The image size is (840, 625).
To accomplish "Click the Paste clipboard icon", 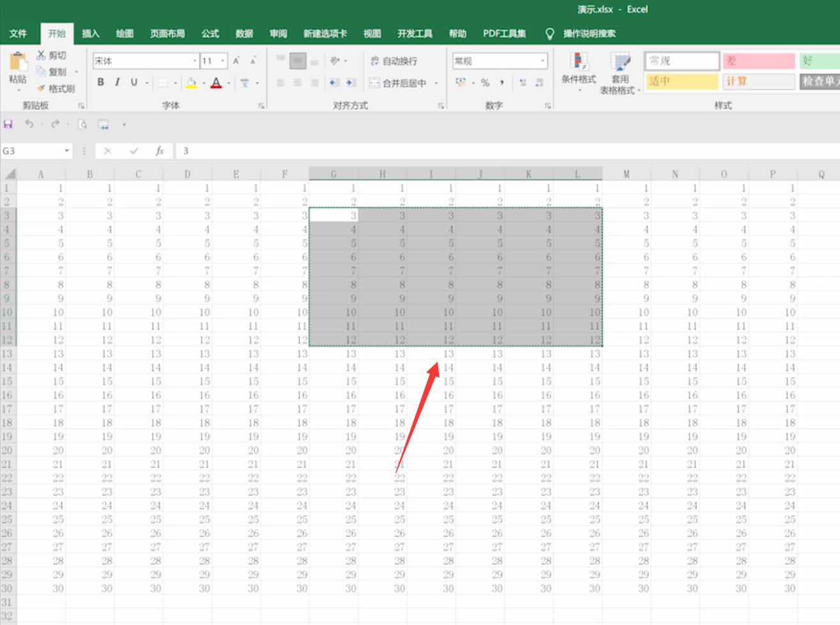I will tap(17, 61).
